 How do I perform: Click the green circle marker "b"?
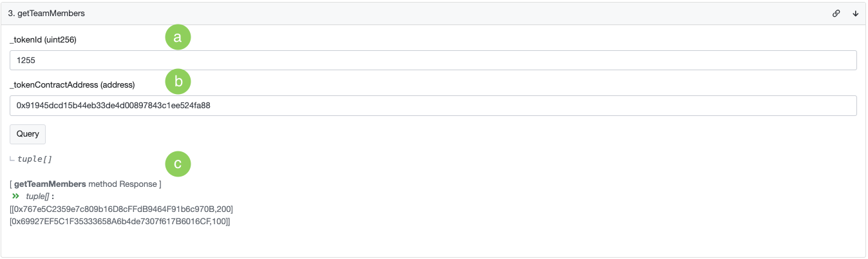tap(178, 82)
